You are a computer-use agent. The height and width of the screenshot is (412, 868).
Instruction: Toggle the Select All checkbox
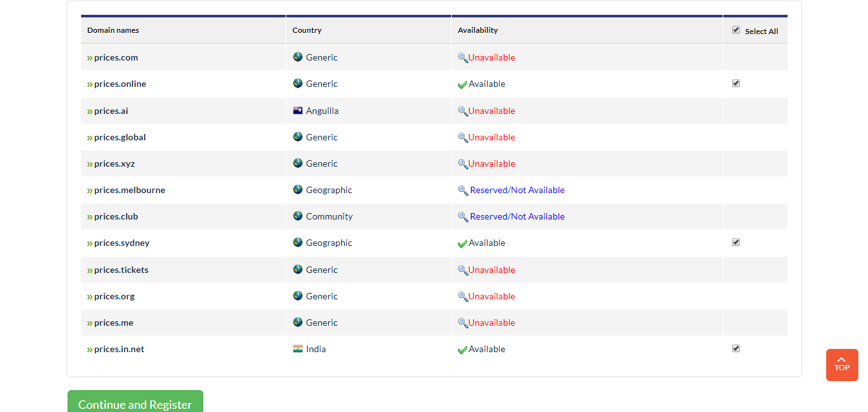[x=736, y=30]
